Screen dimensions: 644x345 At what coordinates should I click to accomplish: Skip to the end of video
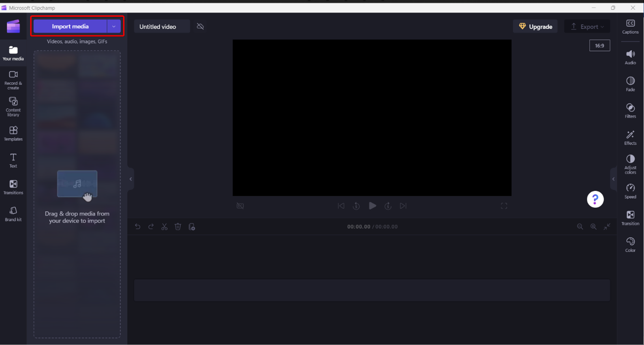[x=403, y=206]
